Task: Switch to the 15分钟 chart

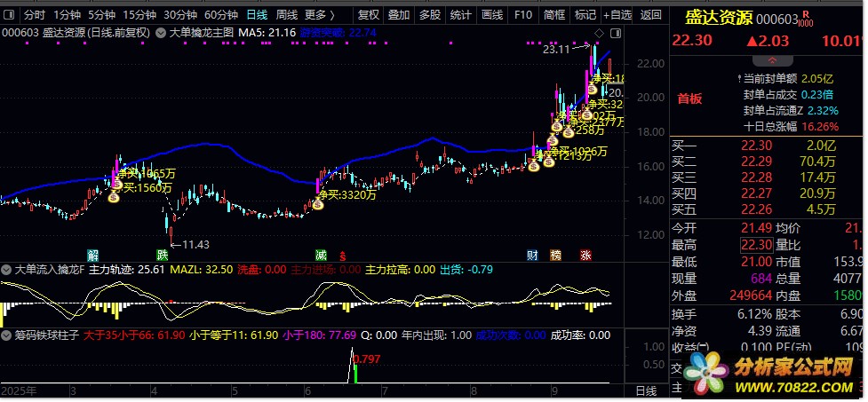Action: (x=139, y=15)
